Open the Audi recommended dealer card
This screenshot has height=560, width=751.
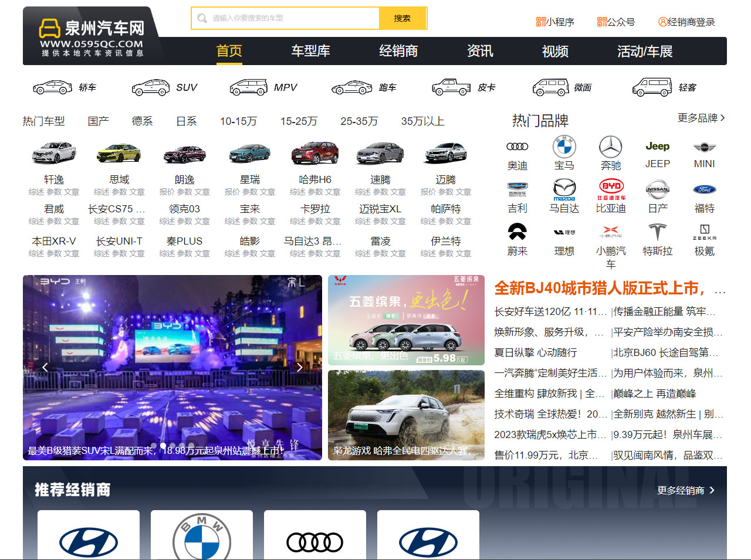point(315,535)
